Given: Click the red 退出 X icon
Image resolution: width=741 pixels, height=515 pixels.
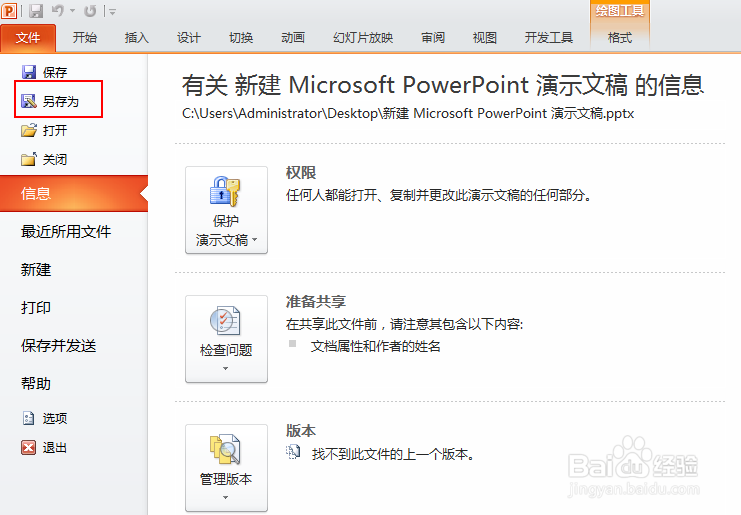Looking at the screenshot, I should pos(29,447).
